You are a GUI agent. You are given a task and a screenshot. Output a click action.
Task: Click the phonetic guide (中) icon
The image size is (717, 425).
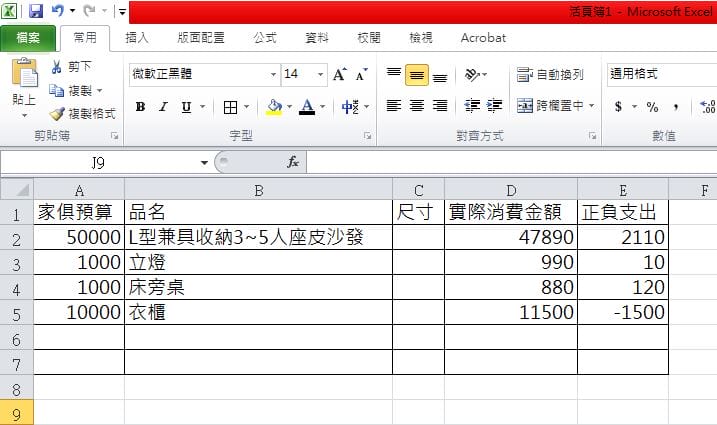coord(350,107)
